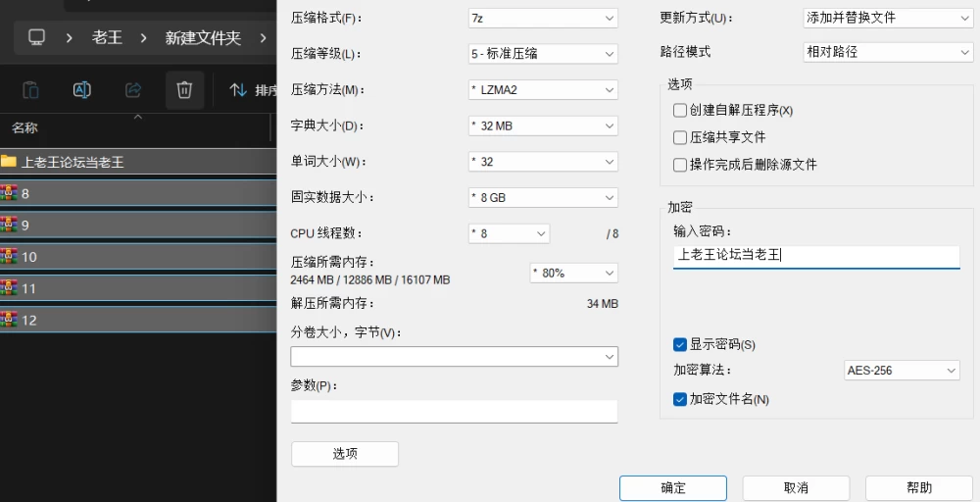Screen dimensions: 980x502
Task: Click the paste icon in Explorer toolbar
Action: pos(30,90)
